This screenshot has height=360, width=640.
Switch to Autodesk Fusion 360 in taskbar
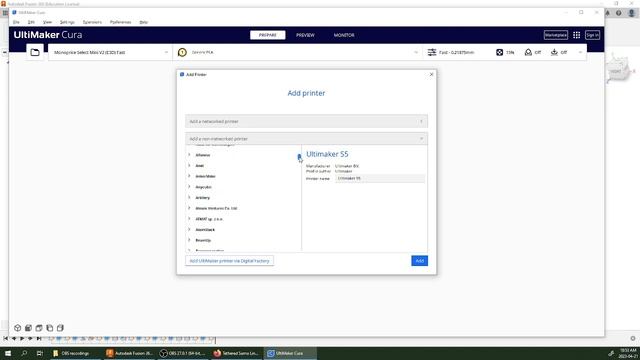click(129, 353)
